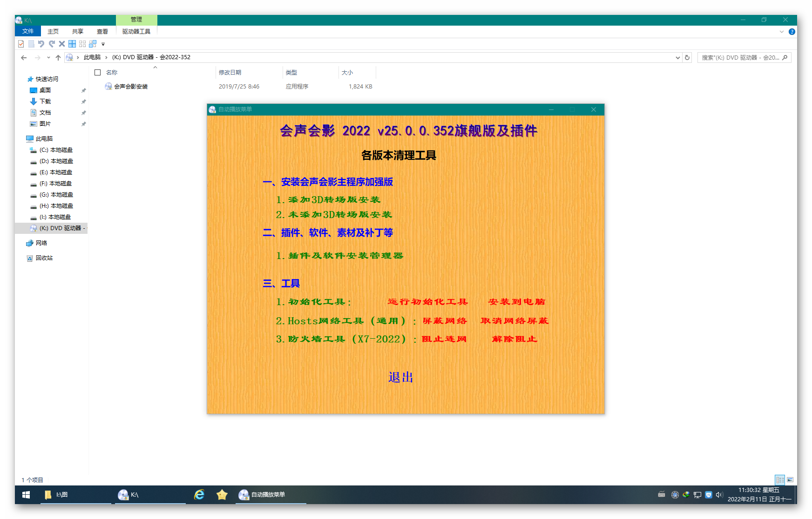Go up one folder level arrow

(58, 57)
